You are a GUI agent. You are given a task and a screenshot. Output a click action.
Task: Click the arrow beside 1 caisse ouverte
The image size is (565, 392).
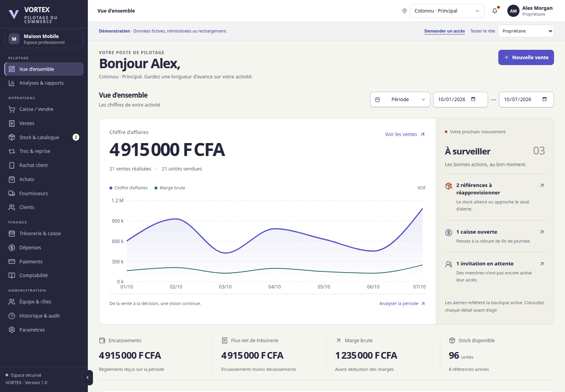(x=542, y=232)
